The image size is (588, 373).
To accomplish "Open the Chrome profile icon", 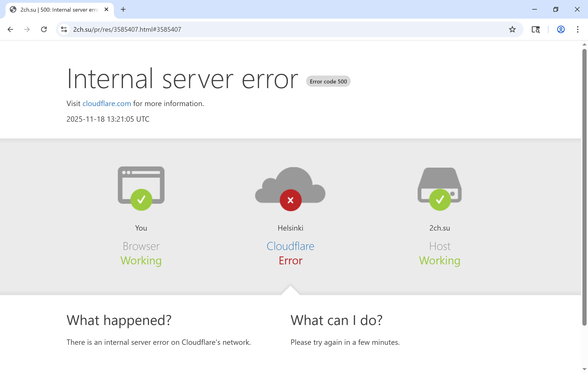I will tap(561, 30).
